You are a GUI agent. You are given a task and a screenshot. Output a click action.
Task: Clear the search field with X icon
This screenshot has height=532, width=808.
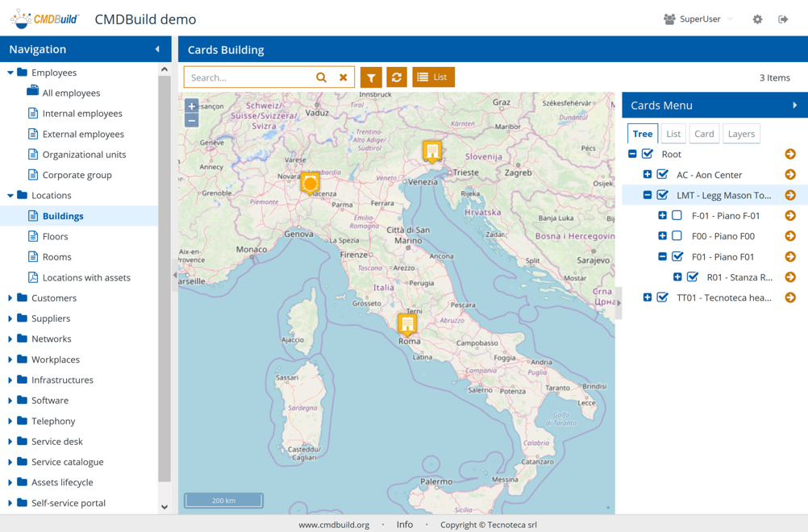pos(344,77)
